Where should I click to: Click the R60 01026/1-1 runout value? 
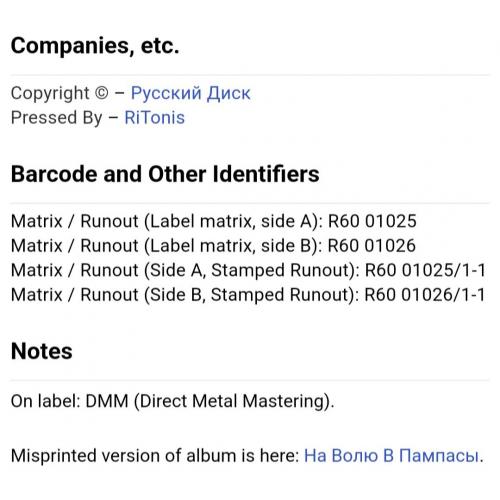(x=425, y=295)
